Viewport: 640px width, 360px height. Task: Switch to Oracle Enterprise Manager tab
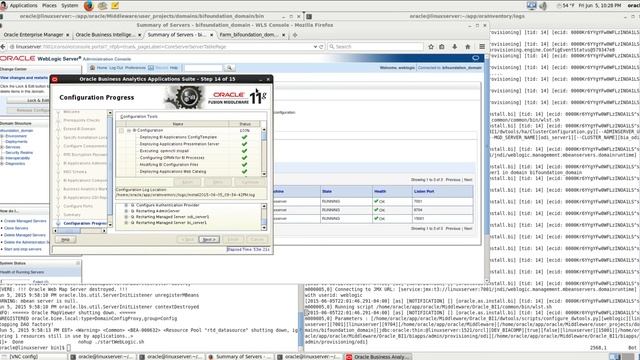(33, 35)
